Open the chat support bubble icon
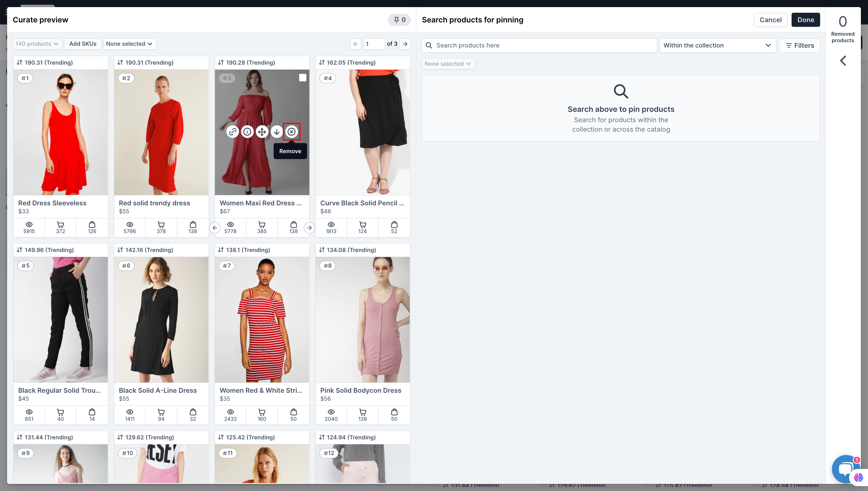This screenshot has height=491, width=868. pyautogui.click(x=846, y=469)
